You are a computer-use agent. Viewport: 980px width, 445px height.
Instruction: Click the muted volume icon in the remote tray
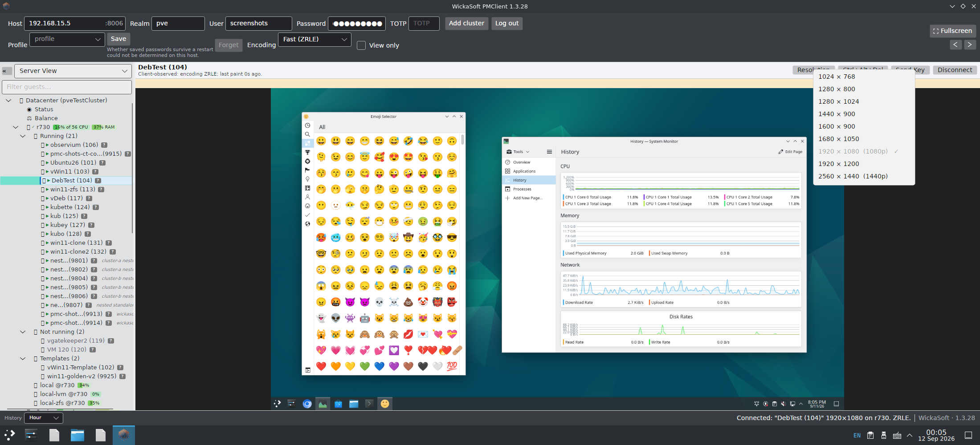(x=783, y=404)
